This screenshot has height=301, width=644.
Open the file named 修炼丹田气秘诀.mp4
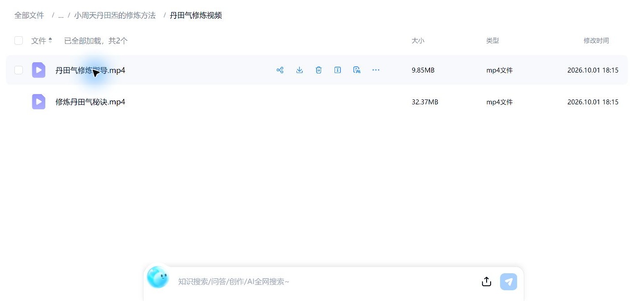pos(90,102)
